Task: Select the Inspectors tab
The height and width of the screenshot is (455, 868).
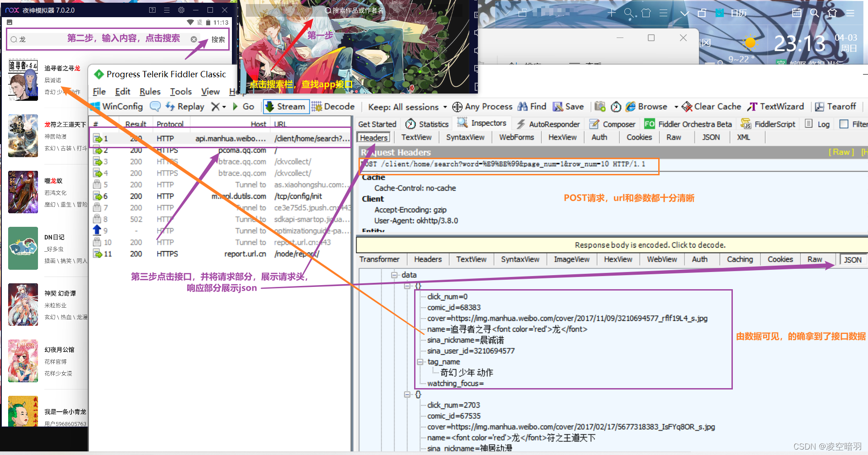Action: 482,123
